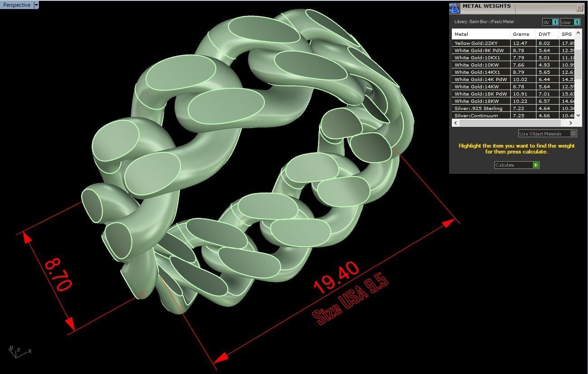Select the White Gold:14K PdW row
Viewport: 588px width, 374px height.
point(513,79)
